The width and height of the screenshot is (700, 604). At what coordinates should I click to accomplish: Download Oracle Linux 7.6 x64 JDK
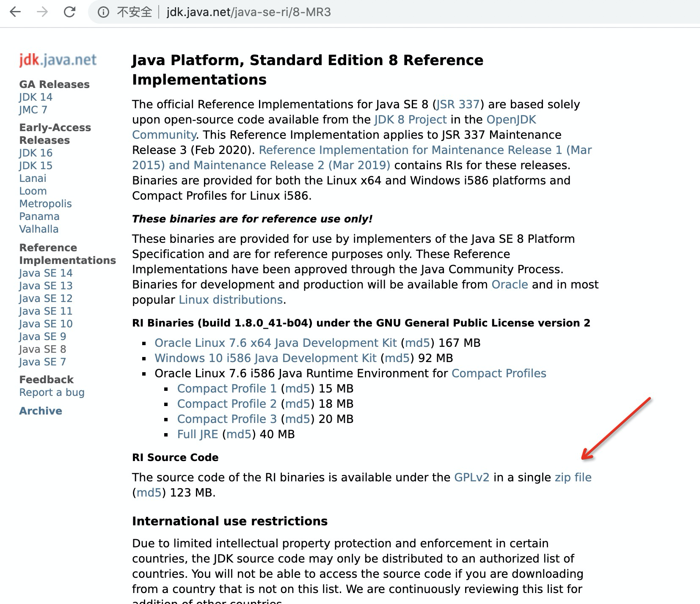pos(276,343)
